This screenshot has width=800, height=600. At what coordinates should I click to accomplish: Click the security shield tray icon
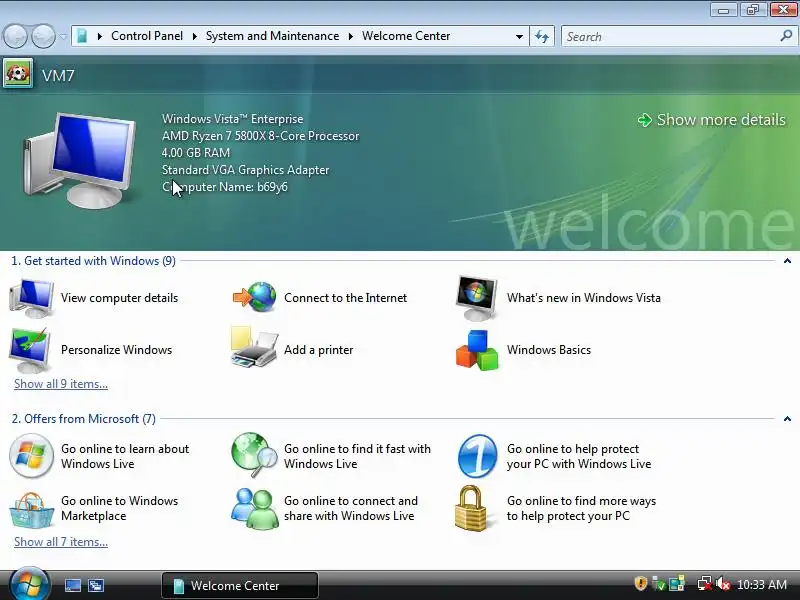(640, 584)
